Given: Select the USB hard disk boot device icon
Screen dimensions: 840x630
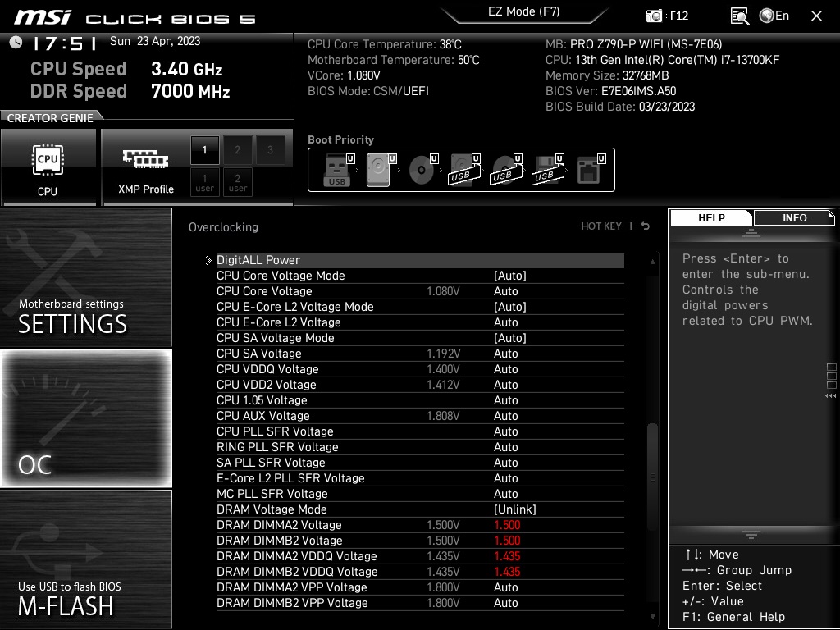Looking at the screenshot, I should click(464, 170).
